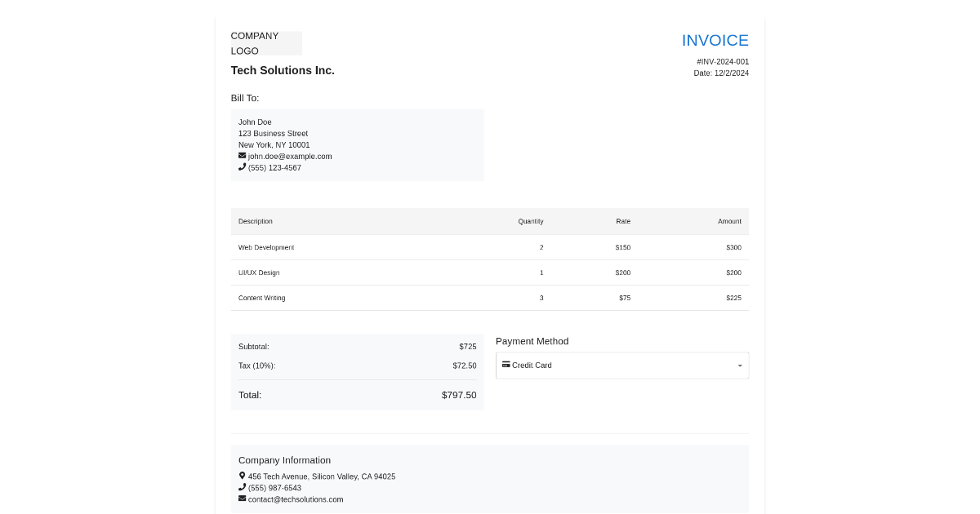This screenshot has width=980, height=514.
Task: Click the envelope icon beside contact@techsolutions.com
Action: [x=242, y=498]
